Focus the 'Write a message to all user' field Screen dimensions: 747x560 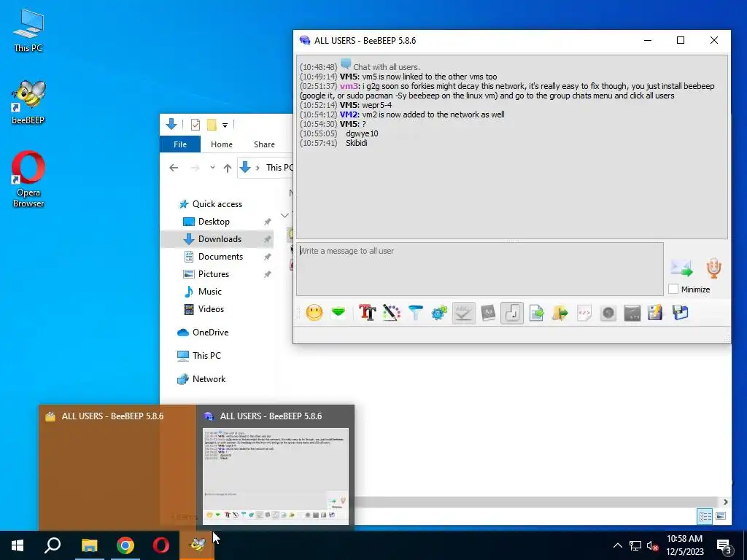click(x=480, y=269)
